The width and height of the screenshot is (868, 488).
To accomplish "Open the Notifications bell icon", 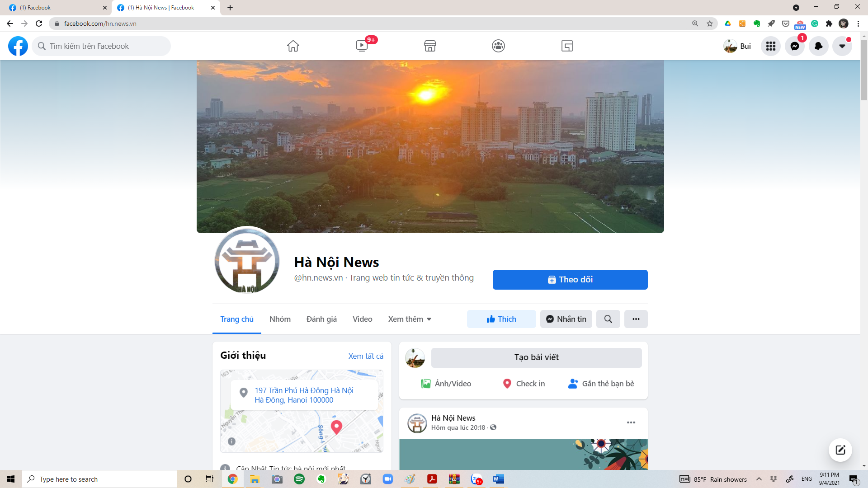I will coord(818,46).
